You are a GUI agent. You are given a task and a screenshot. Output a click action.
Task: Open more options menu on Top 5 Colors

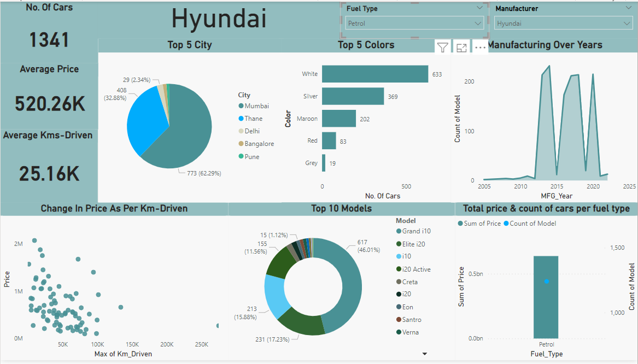[x=480, y=46]
